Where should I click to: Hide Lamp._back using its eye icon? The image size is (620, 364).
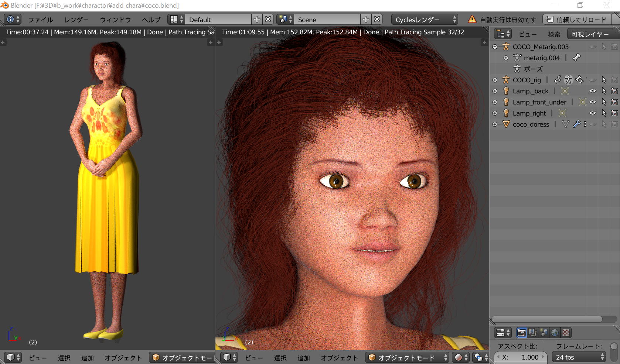[x=593, y=91]
